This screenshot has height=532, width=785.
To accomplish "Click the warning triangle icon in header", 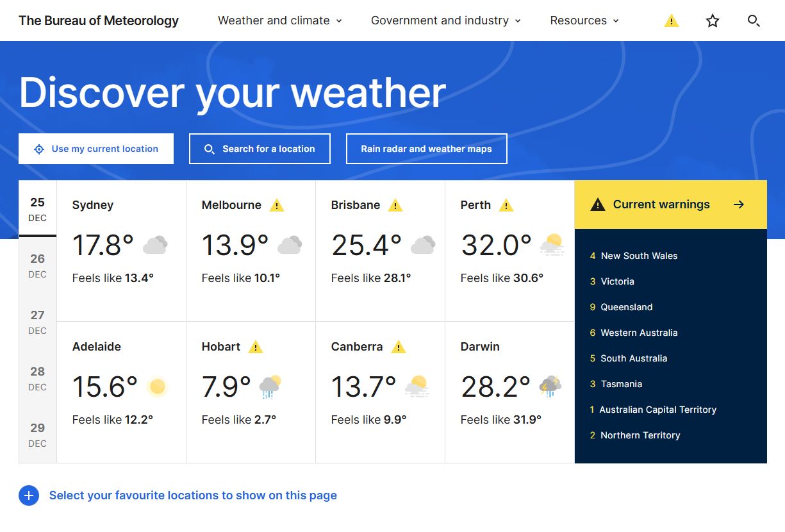I will pyautogui.click(x=671, y=21).
